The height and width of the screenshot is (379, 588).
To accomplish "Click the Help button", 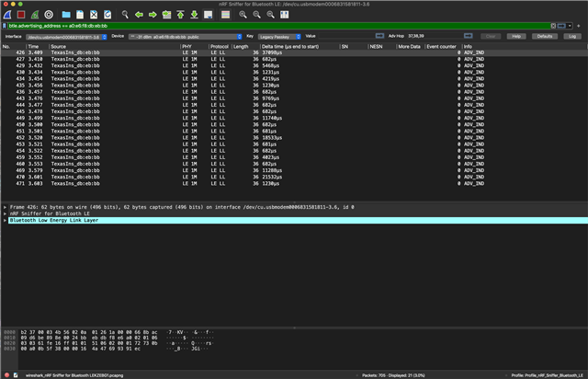I will pos(516,37).
